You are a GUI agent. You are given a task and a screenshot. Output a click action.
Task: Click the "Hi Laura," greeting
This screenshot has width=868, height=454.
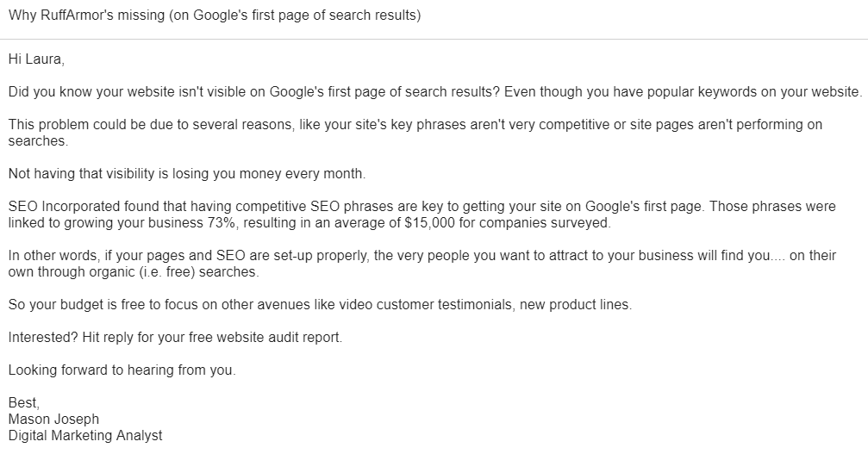[x=36, y=59]
